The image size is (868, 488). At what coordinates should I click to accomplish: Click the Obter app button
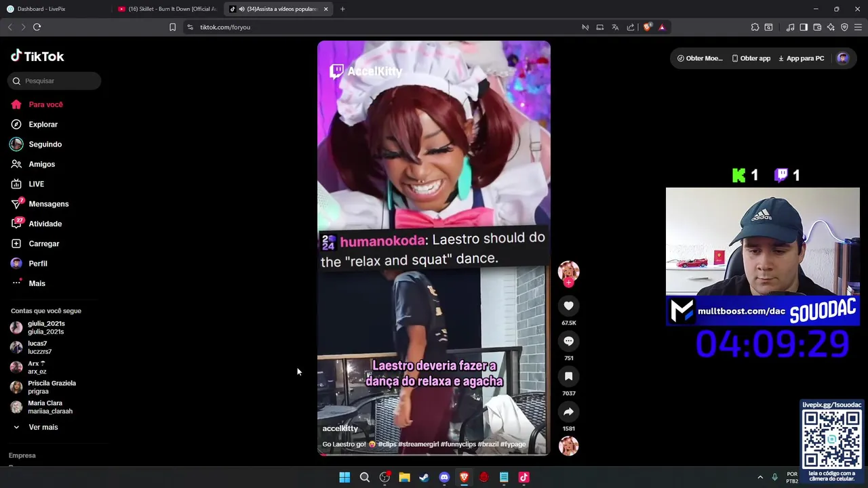pyautogui.click(x=751, y=58)
